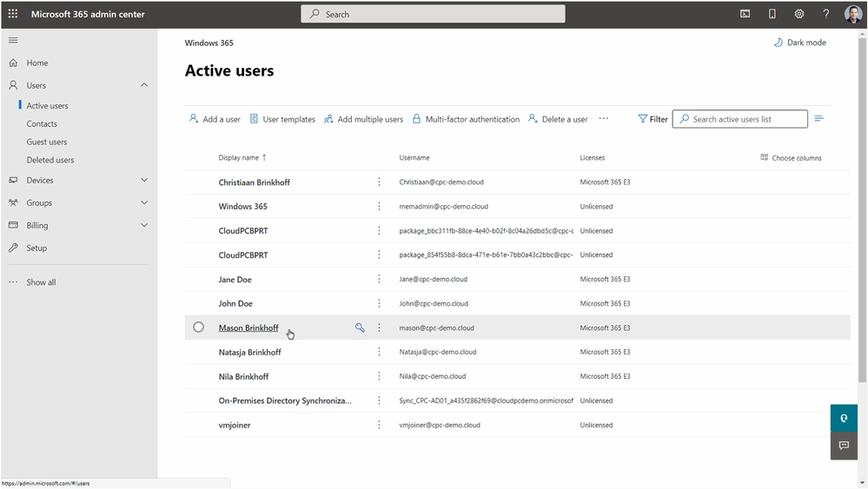Open Contacts in navigation
The width and height of the screenshot is (868, 489).
pos(42,124)
